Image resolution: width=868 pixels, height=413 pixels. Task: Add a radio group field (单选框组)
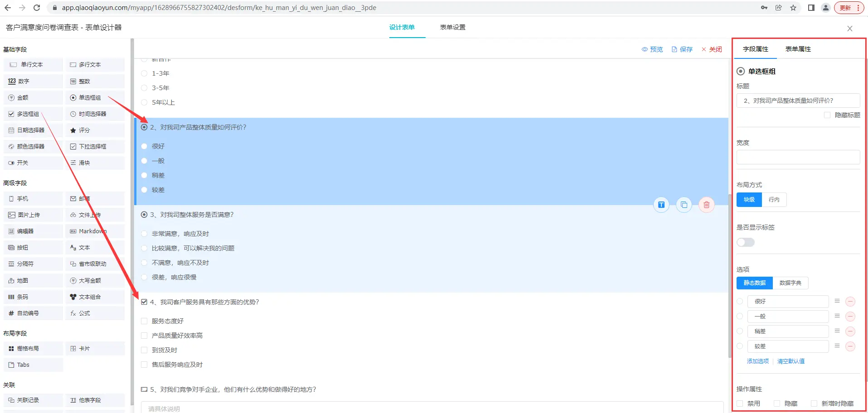tap(95, 97)
